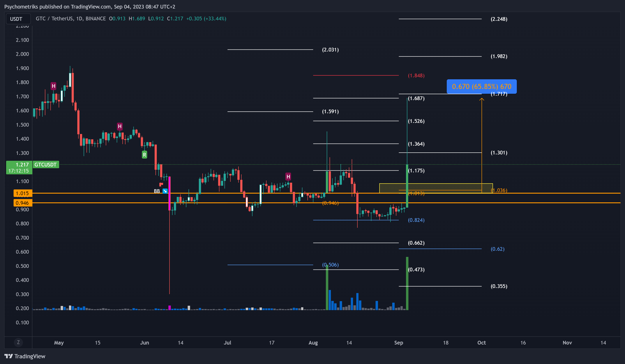Click the green R marker
The image size is (625, 364).
144,155
